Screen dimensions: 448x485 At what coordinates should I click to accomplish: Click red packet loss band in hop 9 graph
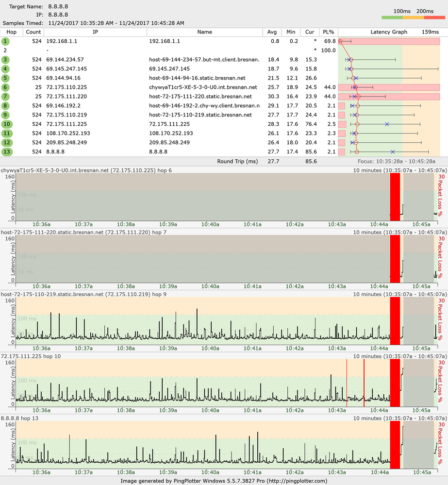(x=395, y=321)
